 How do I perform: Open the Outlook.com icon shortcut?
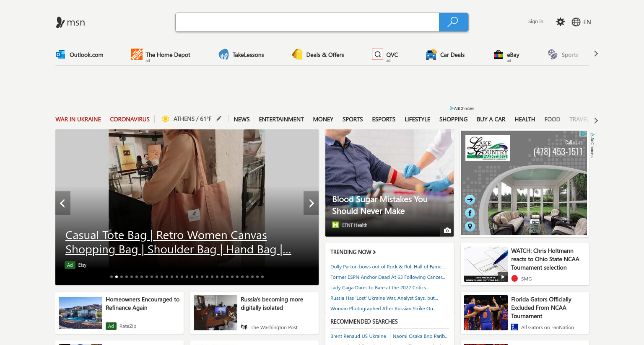[x=60, y=54]
